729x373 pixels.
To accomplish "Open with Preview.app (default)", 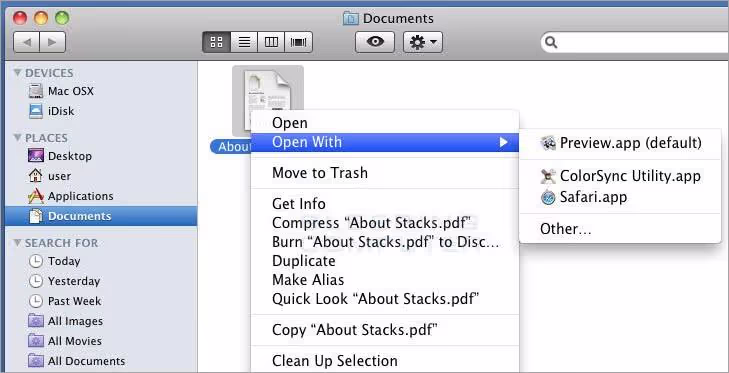I will pyautogui.click(x=620, y=143).
